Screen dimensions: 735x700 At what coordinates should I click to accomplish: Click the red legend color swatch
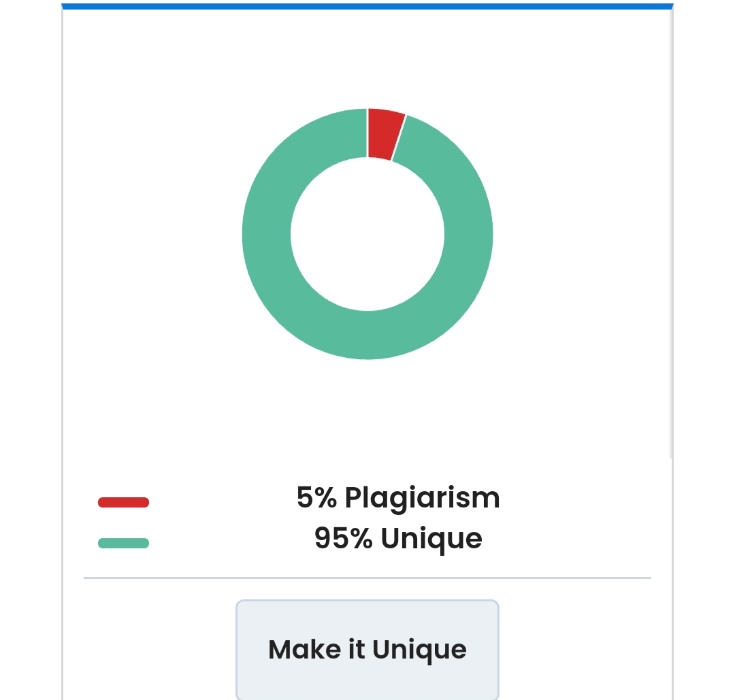(123, 502)
